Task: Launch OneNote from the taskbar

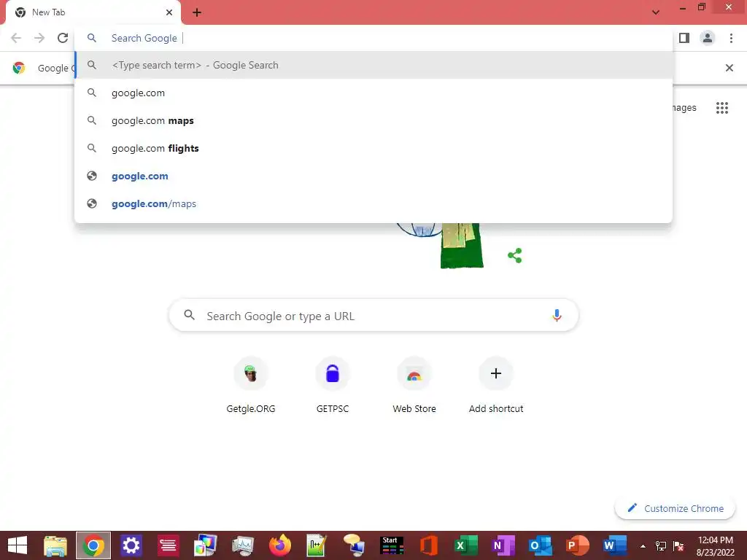Action: click(x=503, y=545)
